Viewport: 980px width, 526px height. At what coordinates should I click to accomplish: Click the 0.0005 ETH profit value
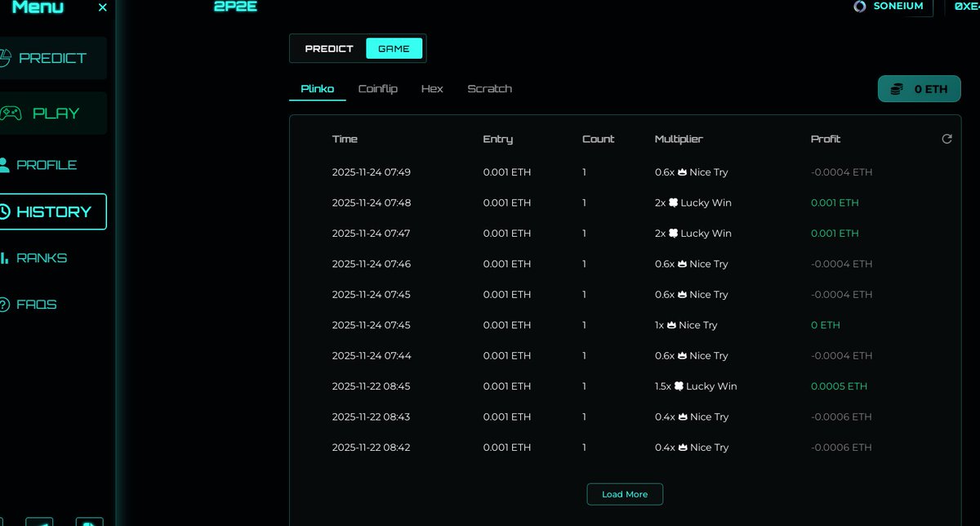[x=839, y=386]
